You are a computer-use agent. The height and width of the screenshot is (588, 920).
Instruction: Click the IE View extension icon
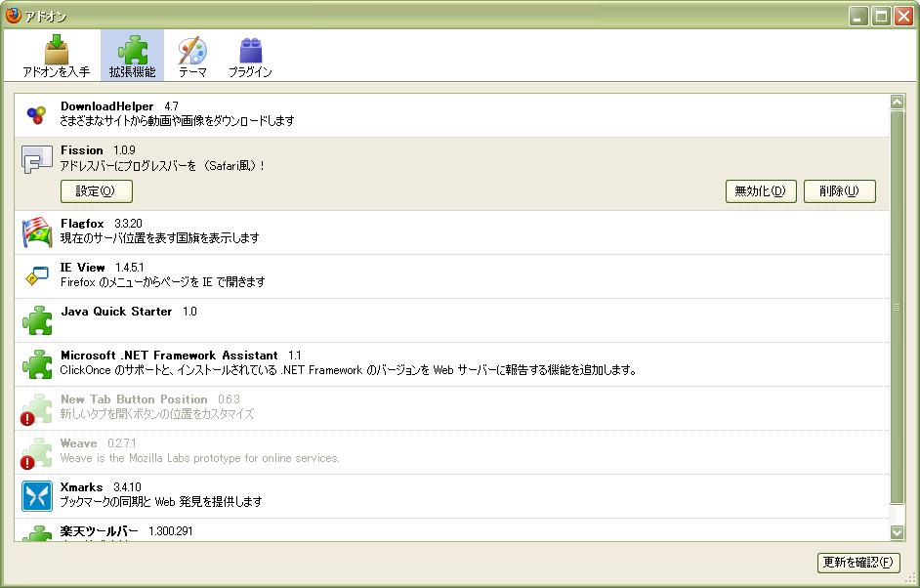[36, 275]
